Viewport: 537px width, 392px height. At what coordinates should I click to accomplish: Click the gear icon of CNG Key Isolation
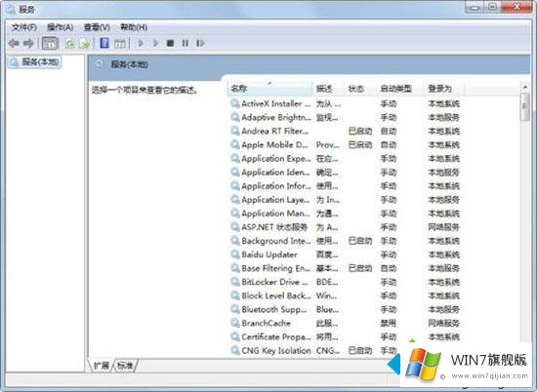click(x=235, y=350)
